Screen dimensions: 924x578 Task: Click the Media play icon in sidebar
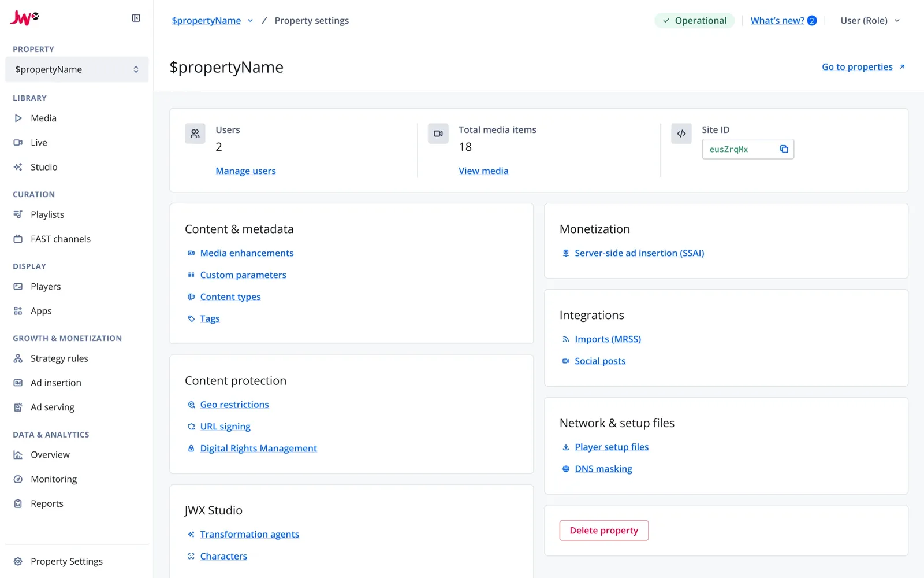point(18,118)
